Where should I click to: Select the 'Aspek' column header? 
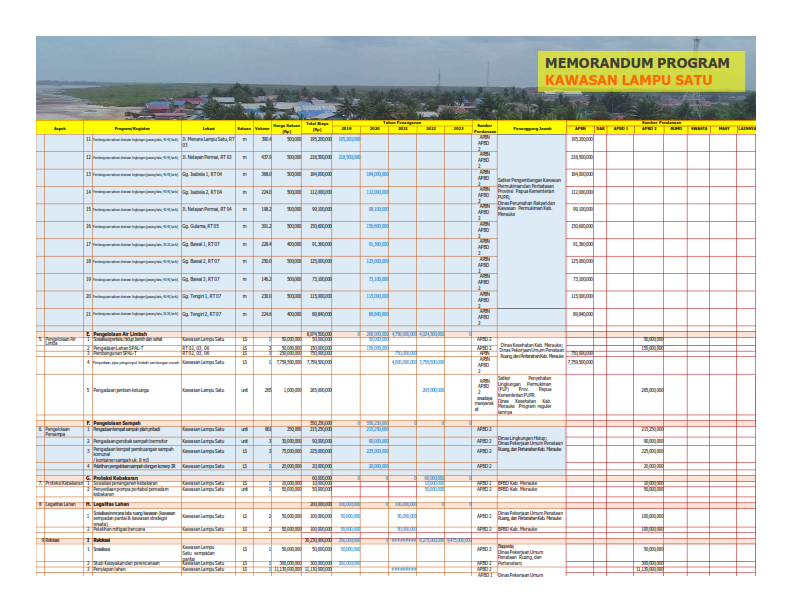click(60, 128)
